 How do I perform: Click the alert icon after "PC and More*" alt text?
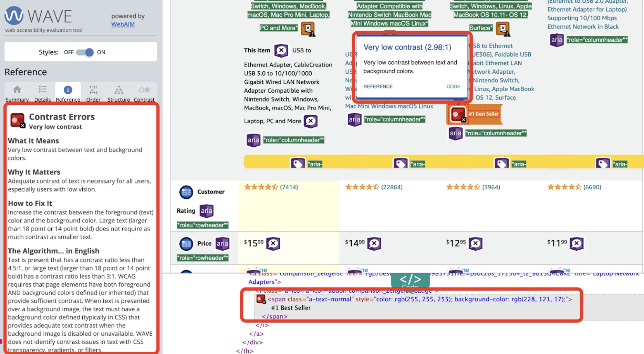[308, 29]
